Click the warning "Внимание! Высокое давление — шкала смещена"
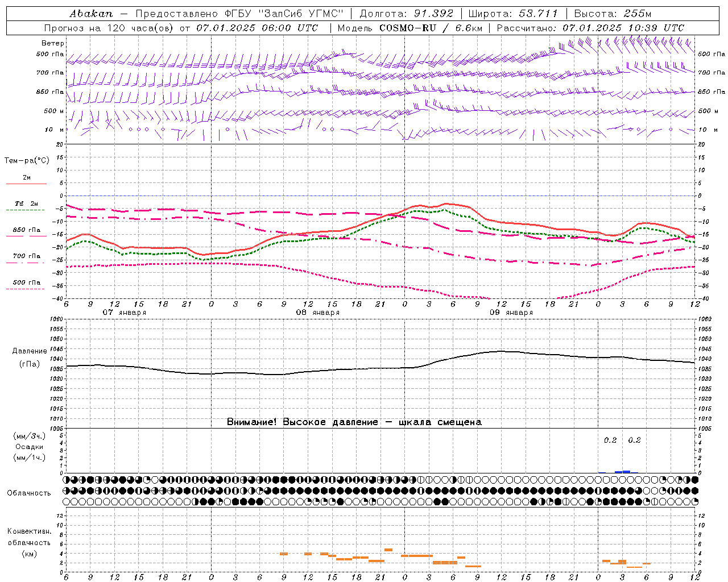 click(x=354, y=422)
